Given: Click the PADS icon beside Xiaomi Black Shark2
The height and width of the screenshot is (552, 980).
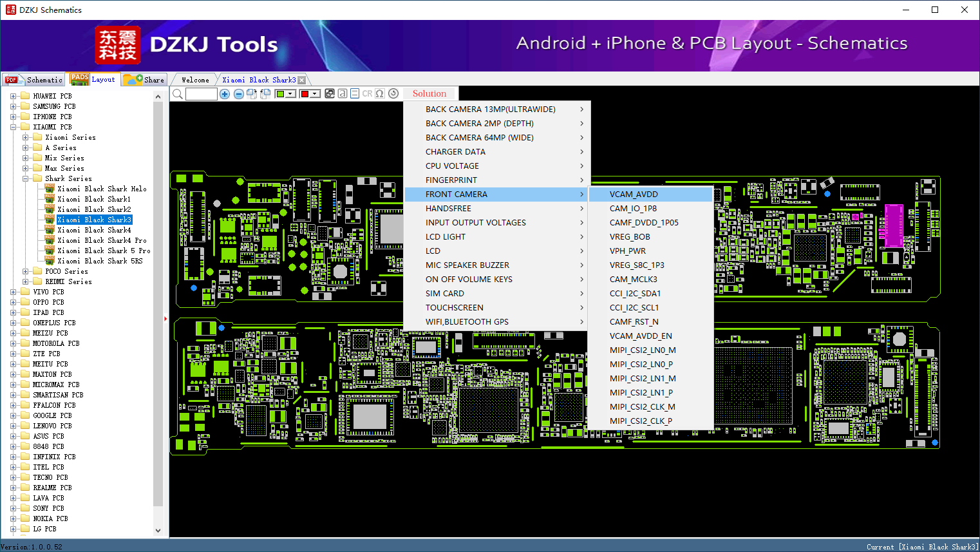Looking at the screenshot, I should (50, 209).
